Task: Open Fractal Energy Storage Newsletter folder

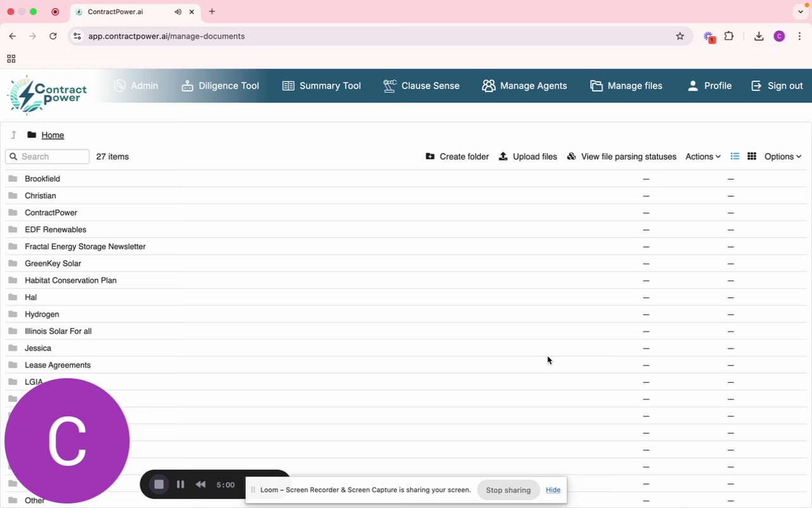Action: point(85,246)
